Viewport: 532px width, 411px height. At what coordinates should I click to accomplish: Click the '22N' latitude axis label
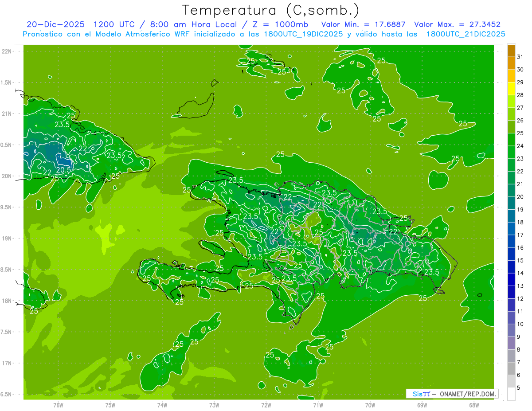[x=7, y=51]
